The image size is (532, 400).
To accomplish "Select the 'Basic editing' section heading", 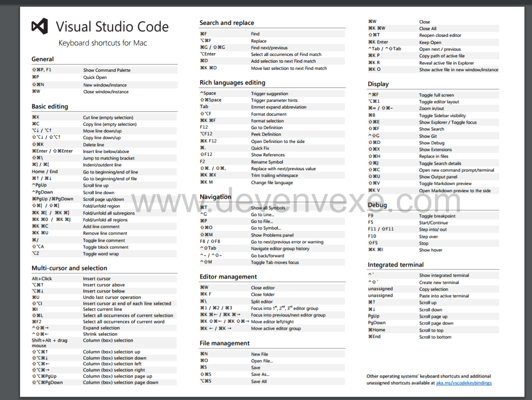I will [x=50, y=107].
